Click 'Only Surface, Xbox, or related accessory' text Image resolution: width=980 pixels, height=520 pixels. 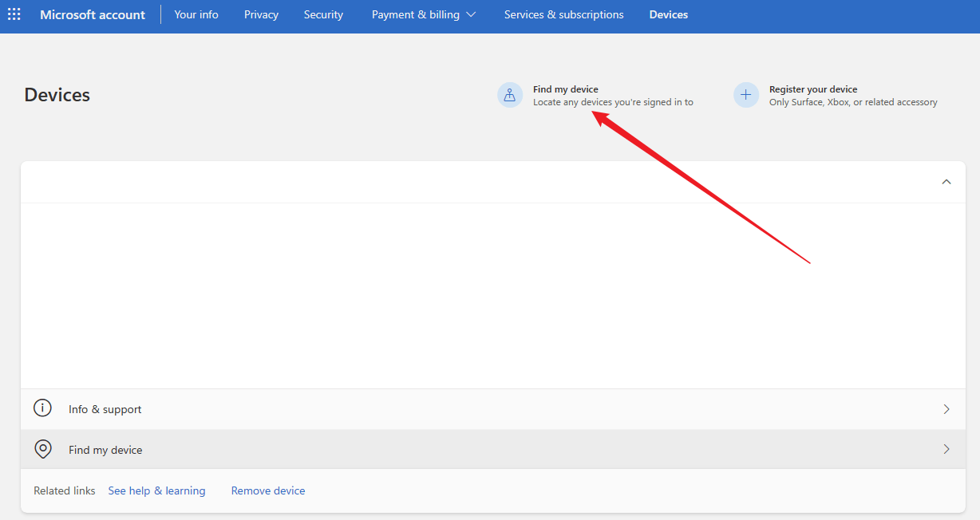[853, 102]
